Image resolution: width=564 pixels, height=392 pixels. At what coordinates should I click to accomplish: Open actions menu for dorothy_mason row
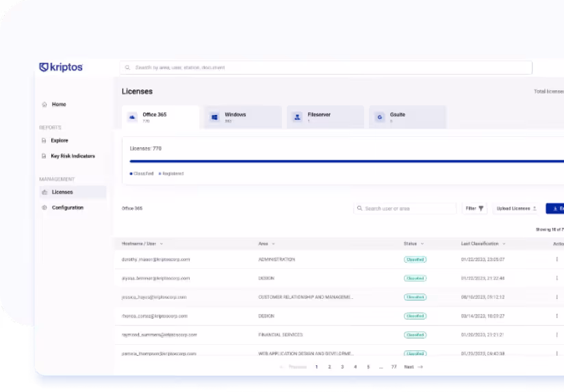[x=556, y=259]
